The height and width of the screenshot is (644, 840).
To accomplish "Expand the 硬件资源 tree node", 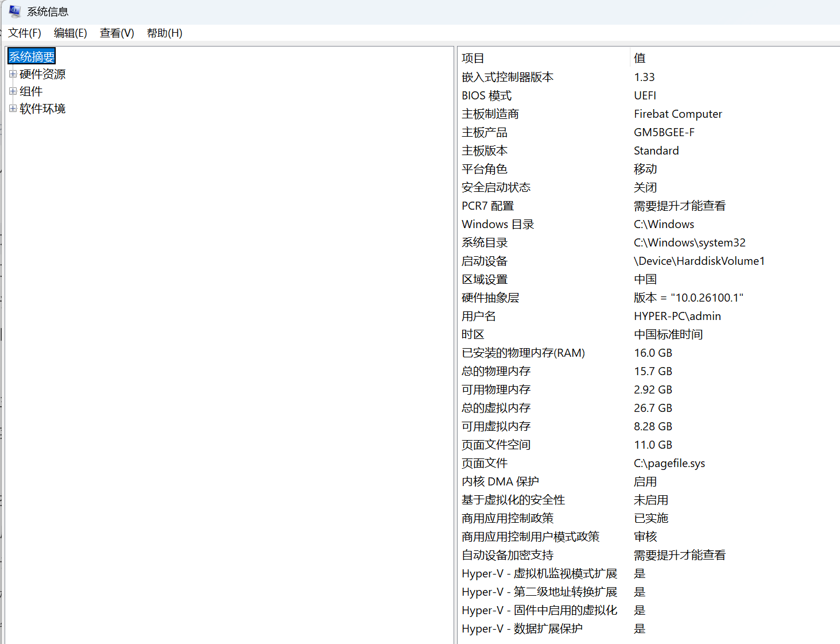I will click(13, 74).
